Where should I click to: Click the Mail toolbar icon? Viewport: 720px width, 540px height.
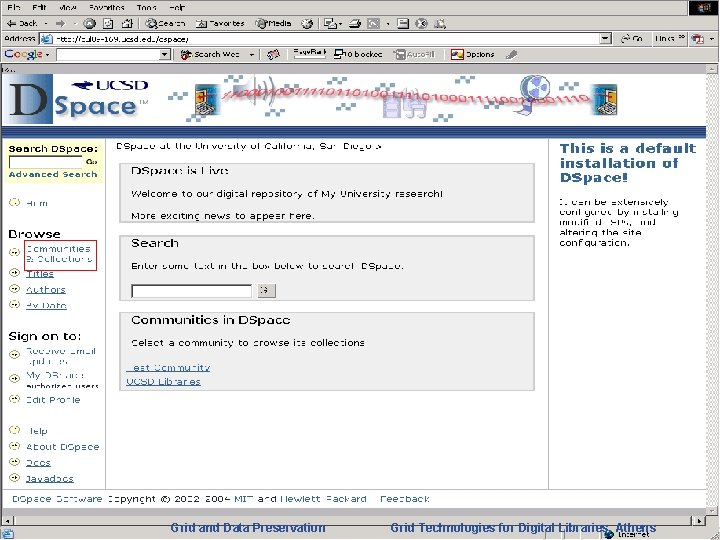331,24
